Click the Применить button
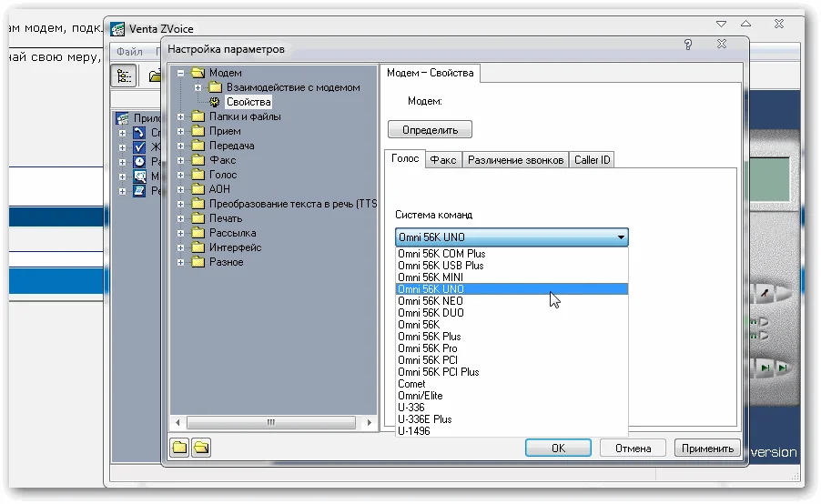The width and height of the screenshot is (821, 504). click(707, 448)
